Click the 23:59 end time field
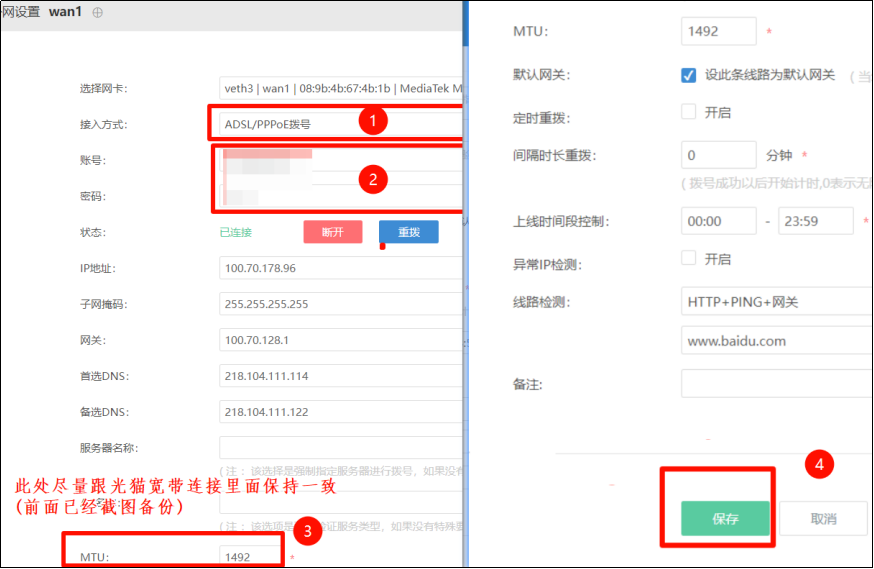The image size is (874, 569). coord(815,221)
